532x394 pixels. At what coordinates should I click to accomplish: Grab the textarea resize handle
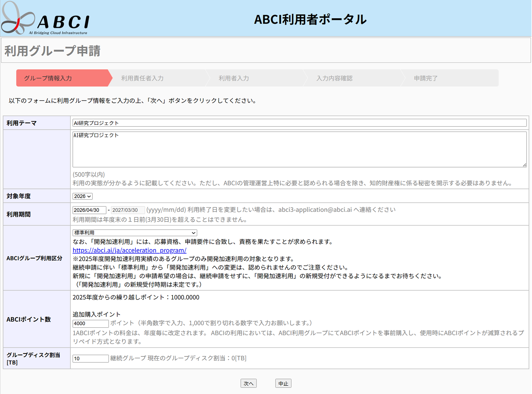pyautogui.click(x=524, y=165)
